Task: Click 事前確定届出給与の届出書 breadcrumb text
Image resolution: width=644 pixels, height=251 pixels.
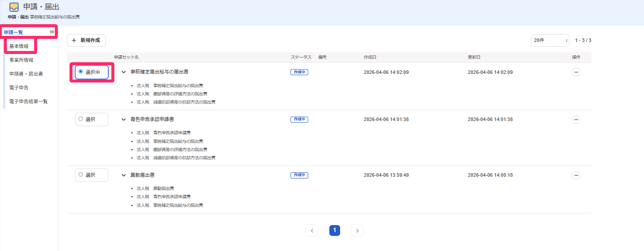Action: tap(55, 17)
